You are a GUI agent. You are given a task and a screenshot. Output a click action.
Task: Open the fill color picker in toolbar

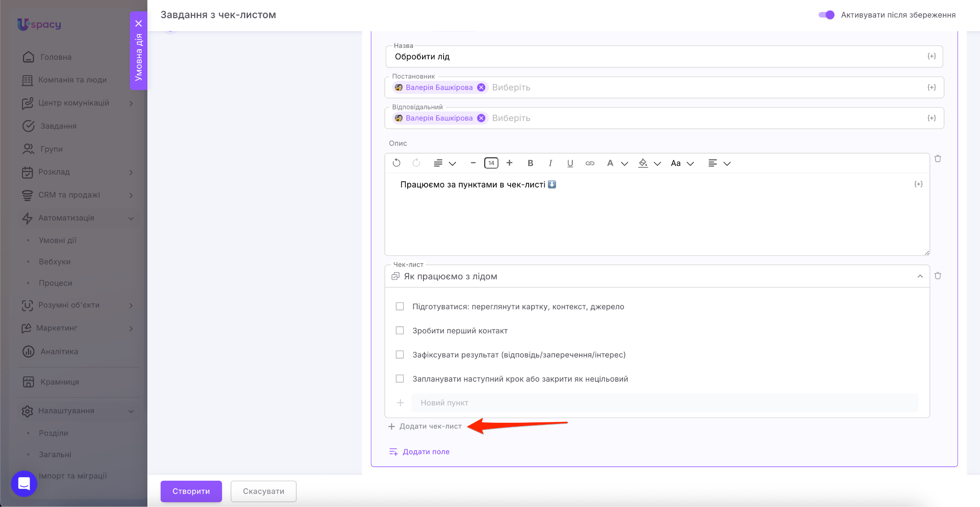pyautogui.click(x=649, y=163)
